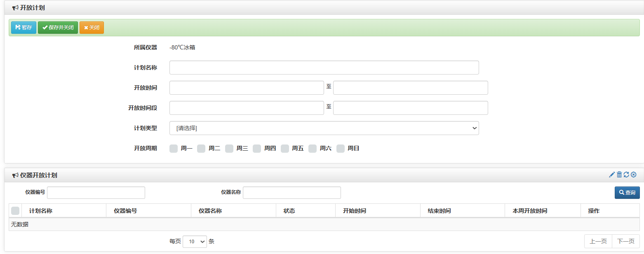Click the trash delete icon in panel header

tap(619, 175)
